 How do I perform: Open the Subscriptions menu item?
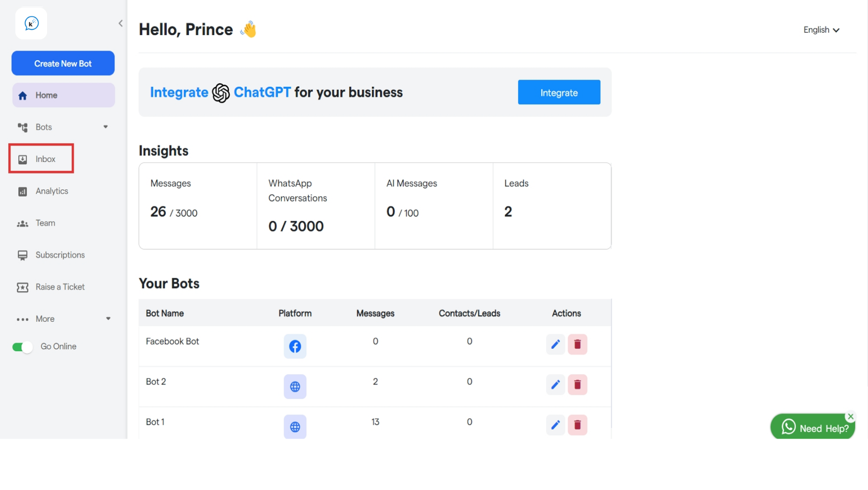60,255
